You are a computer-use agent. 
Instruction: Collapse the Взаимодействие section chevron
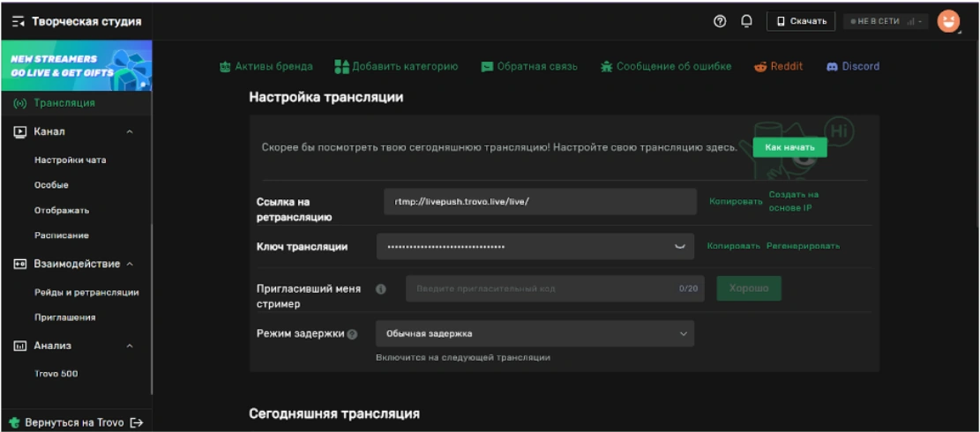(x=130, y=264)
